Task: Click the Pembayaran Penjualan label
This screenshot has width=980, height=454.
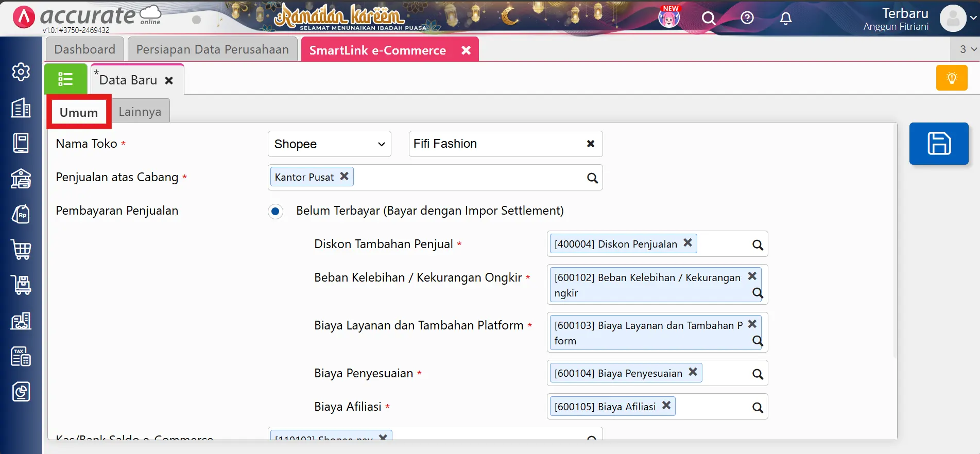Action: tap(117, 211)
